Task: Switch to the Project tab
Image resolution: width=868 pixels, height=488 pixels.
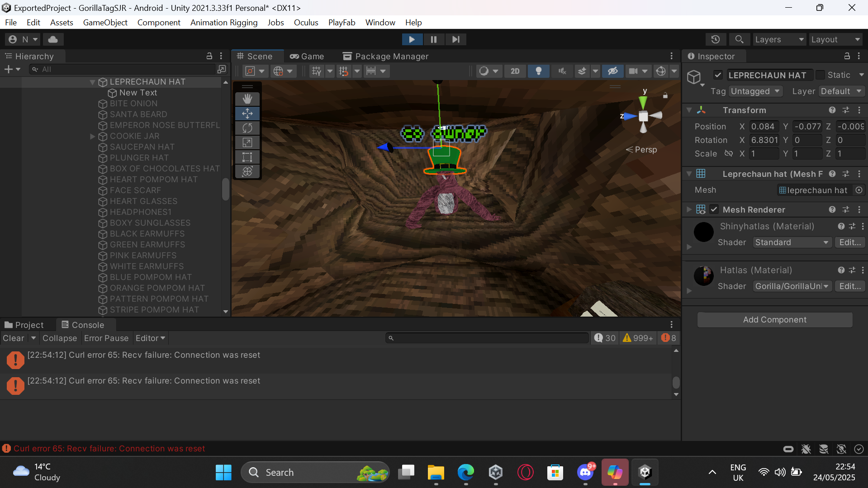Action: pyautogui.click(x=24, y=325)
